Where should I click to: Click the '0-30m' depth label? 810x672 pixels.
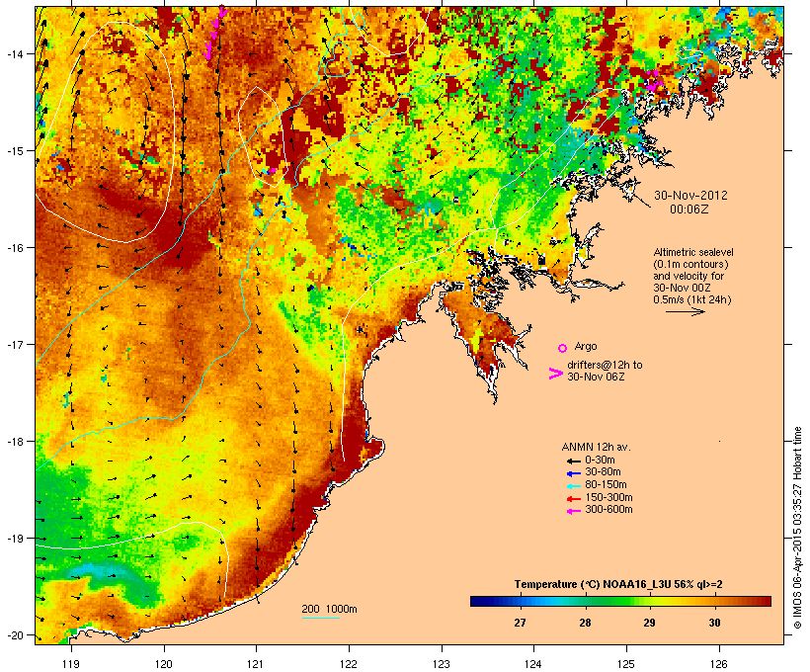(600, 461)
